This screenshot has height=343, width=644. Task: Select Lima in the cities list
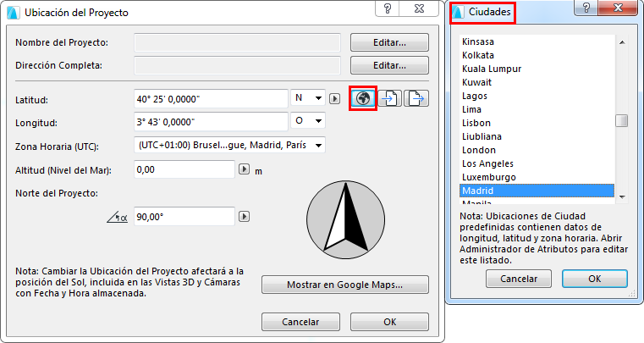click(x=537, y=109)
